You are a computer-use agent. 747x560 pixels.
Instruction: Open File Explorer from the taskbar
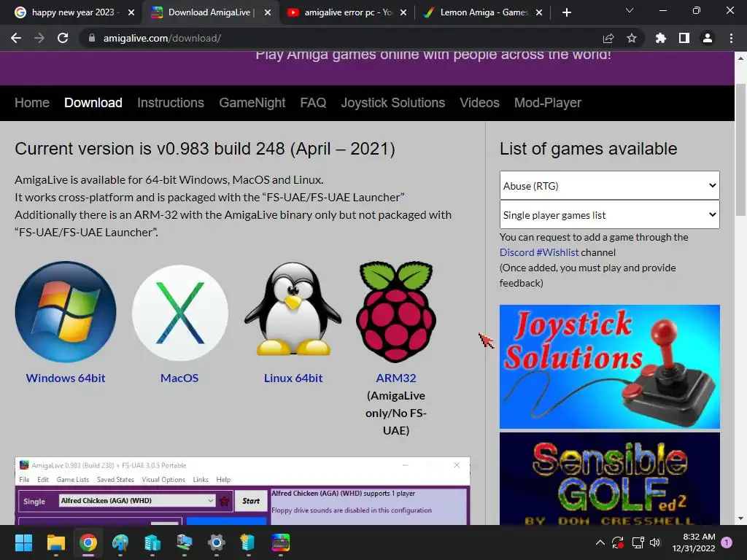[x=55, y=542]
